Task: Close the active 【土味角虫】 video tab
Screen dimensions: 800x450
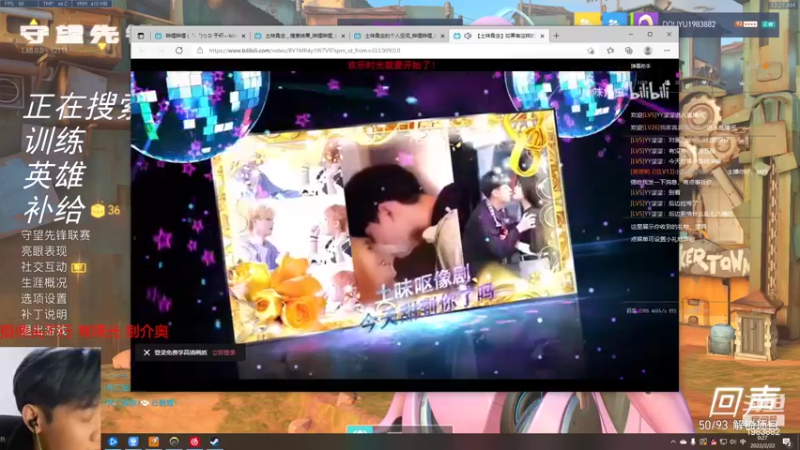Action: coord(542,36)
